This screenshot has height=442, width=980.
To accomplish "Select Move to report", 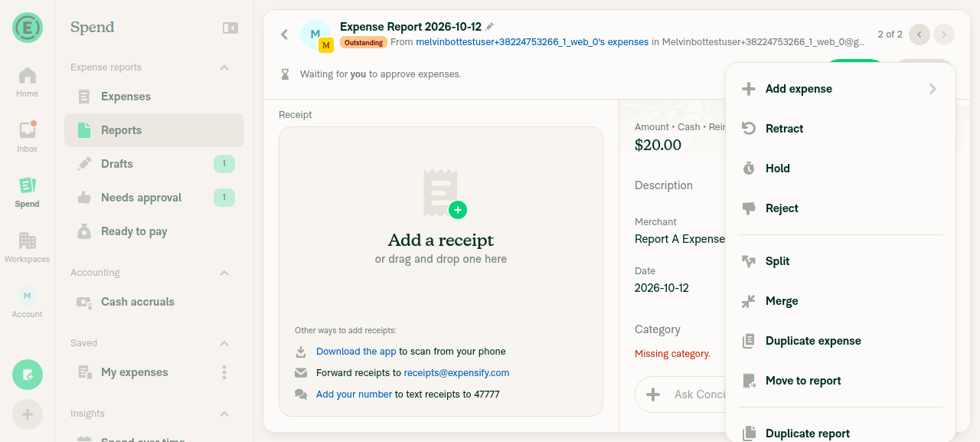I will tap(841, 381).
